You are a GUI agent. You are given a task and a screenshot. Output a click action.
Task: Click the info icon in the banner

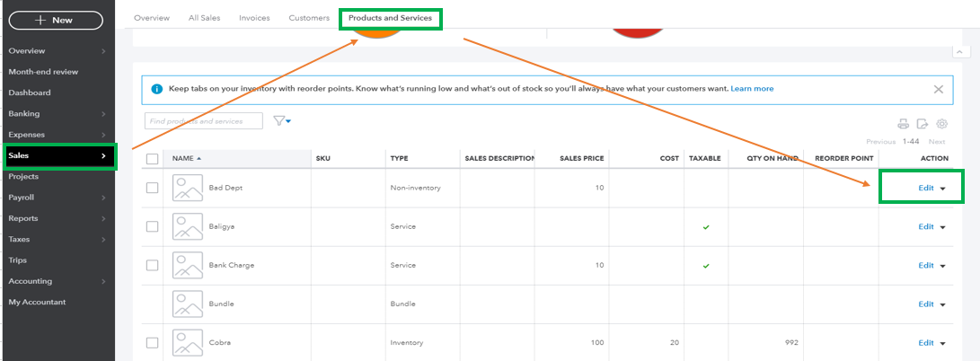pos(156,89)
